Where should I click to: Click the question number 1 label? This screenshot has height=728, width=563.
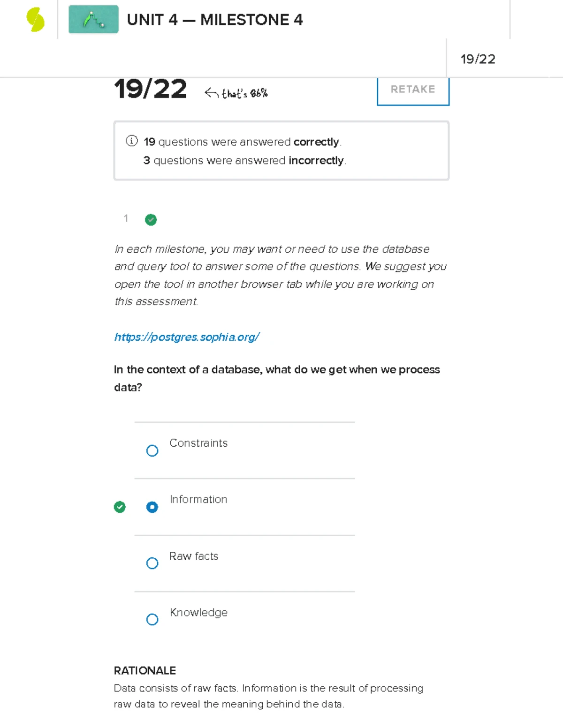[126, 218]
